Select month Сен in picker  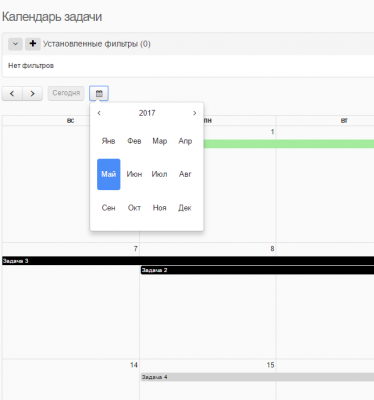108,208
